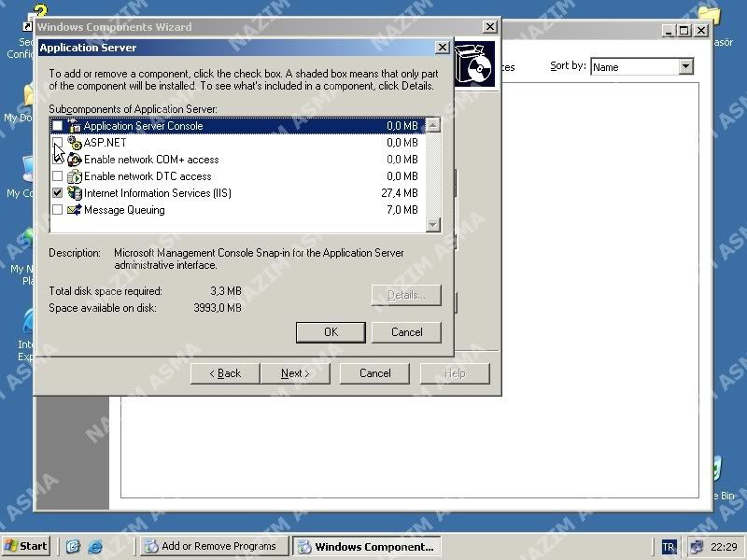Minimize the Add or Remove Programs window
Screen dimensions: 747x560
click(x=669, y=31)
